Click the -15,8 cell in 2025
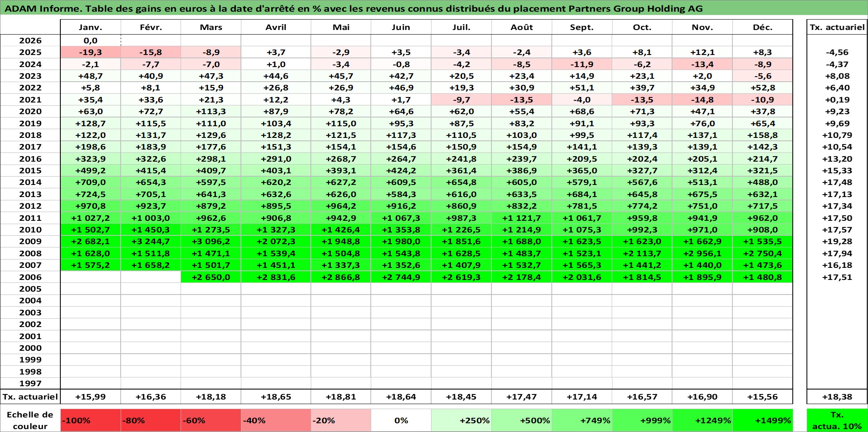The width and height of the screenshot is (868, 432). tap(151, 52)
